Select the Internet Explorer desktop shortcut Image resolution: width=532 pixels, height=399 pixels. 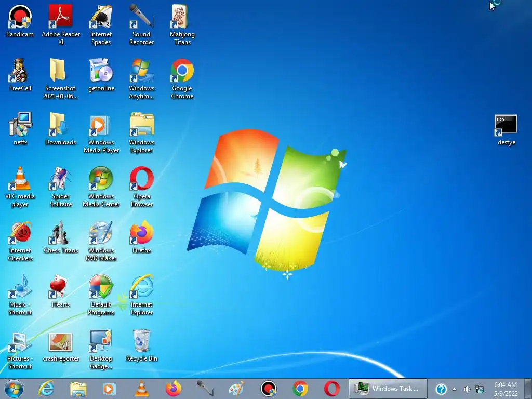pos(141,295)
